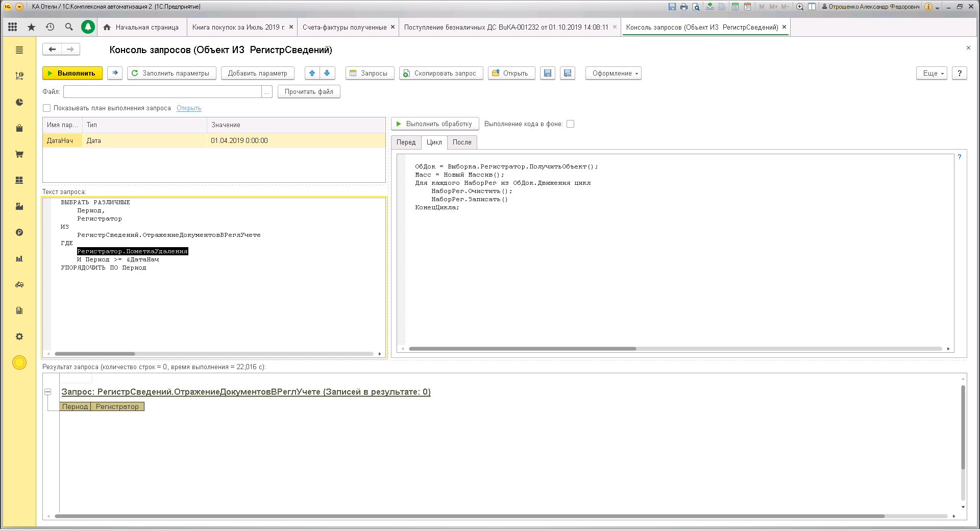
Task: Switch to the После tab
Action: pos(462,142)
